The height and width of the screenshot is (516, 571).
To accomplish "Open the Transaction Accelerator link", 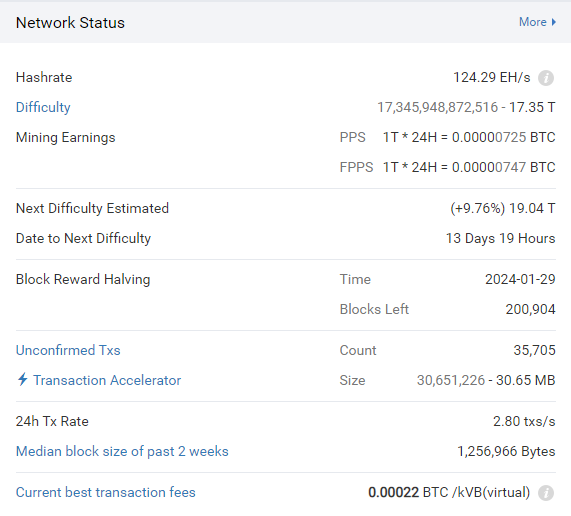I will pyautogui.click(x=107, y=380).
